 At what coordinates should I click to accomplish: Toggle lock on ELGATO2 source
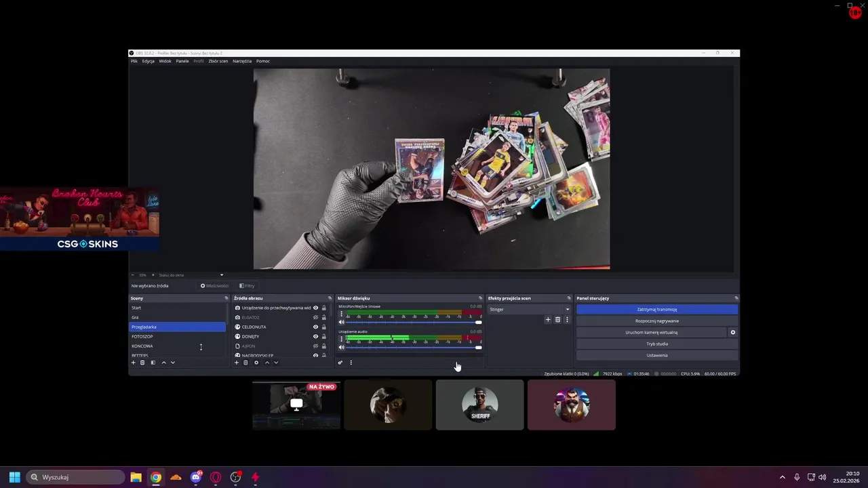(x=324, y=317)
